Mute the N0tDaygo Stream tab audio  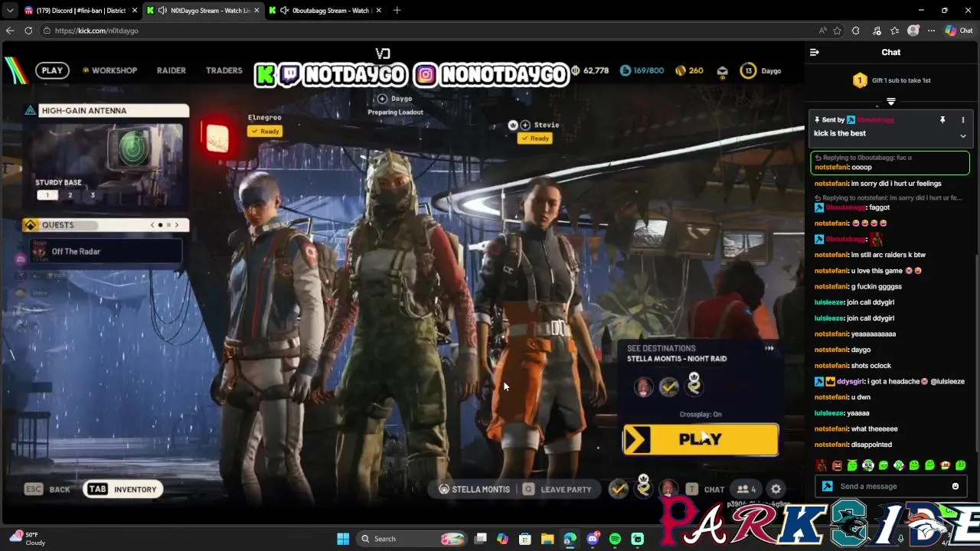(162, 11)
